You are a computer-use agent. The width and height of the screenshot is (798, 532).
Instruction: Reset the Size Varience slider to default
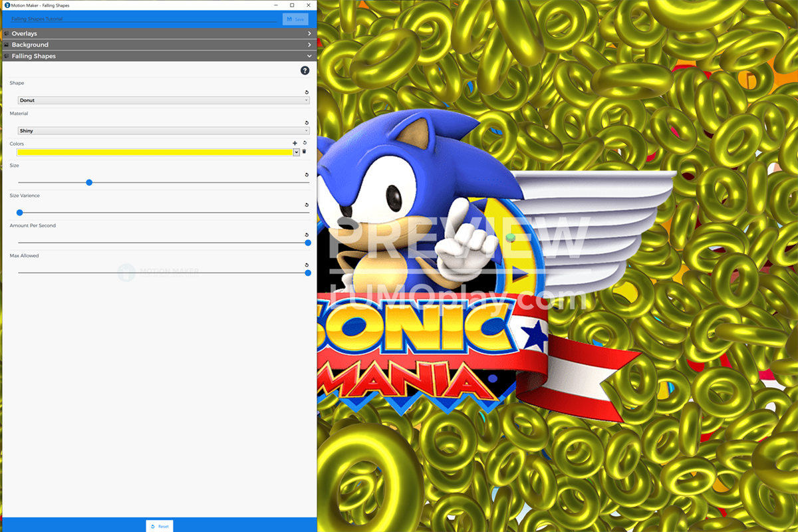tap(307, 205)
